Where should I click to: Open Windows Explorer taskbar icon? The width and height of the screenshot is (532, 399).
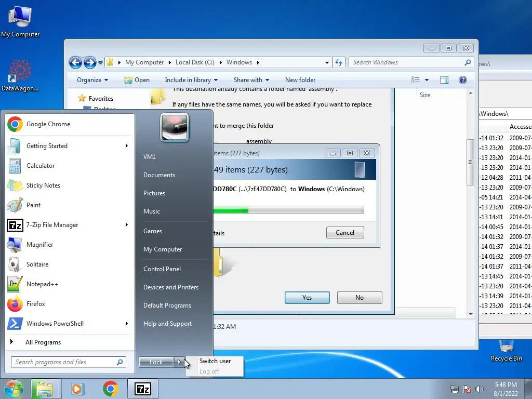click(x=45, y=389)
